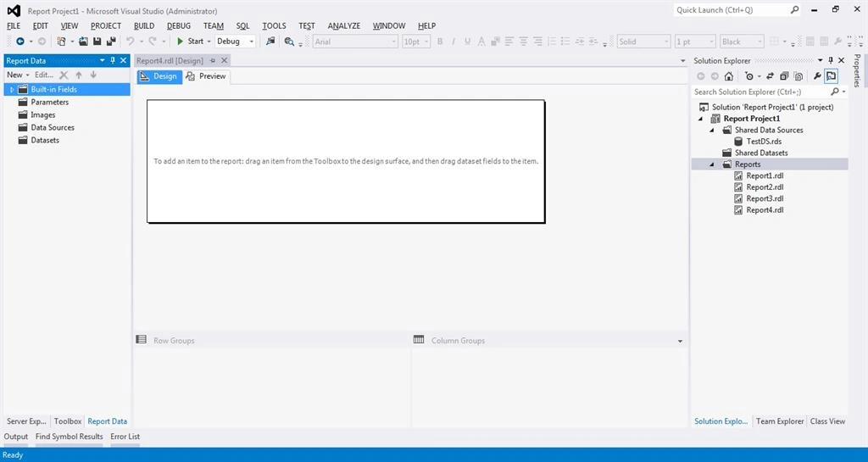
Task: Open the PROJECT menu
Action: (106, 26)
